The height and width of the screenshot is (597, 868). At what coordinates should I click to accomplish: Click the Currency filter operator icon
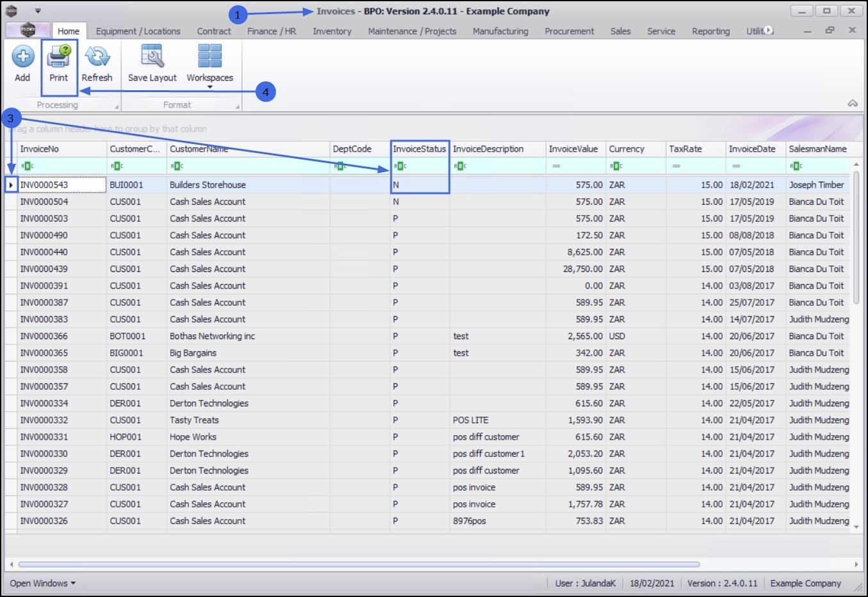[616, 166]
